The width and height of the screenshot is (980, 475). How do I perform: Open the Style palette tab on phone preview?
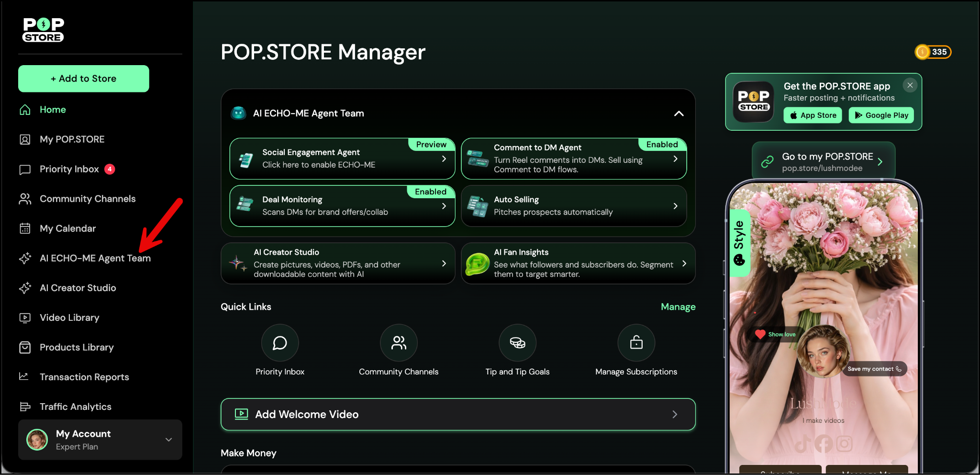[739, 243]
